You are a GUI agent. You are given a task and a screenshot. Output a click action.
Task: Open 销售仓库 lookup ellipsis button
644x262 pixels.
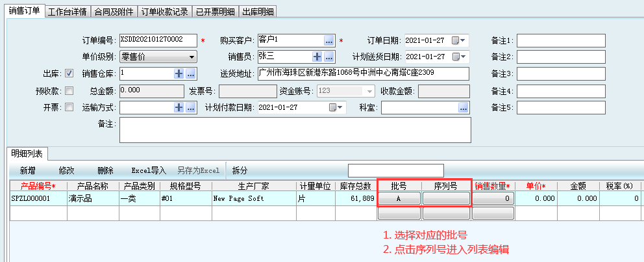[190, 74]
